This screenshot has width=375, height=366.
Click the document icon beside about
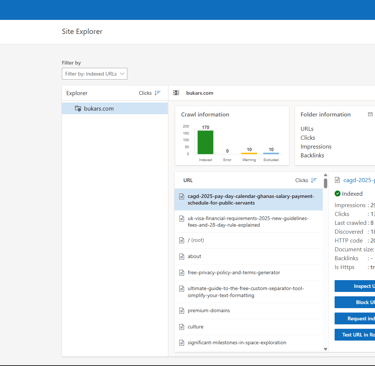coord(182,256)
